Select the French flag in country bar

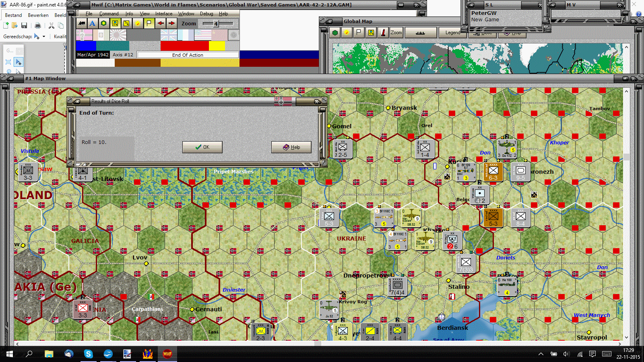(186, 35)
